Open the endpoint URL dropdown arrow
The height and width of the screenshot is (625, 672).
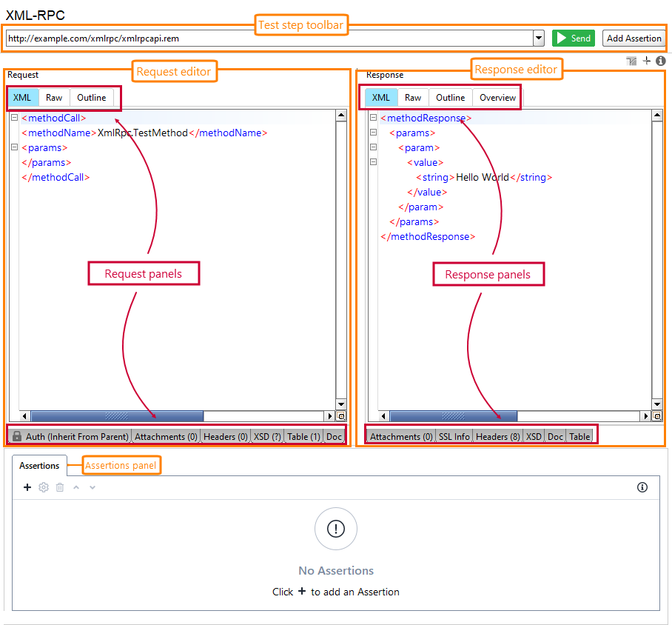pyautogui.click(x=539, y=39)
